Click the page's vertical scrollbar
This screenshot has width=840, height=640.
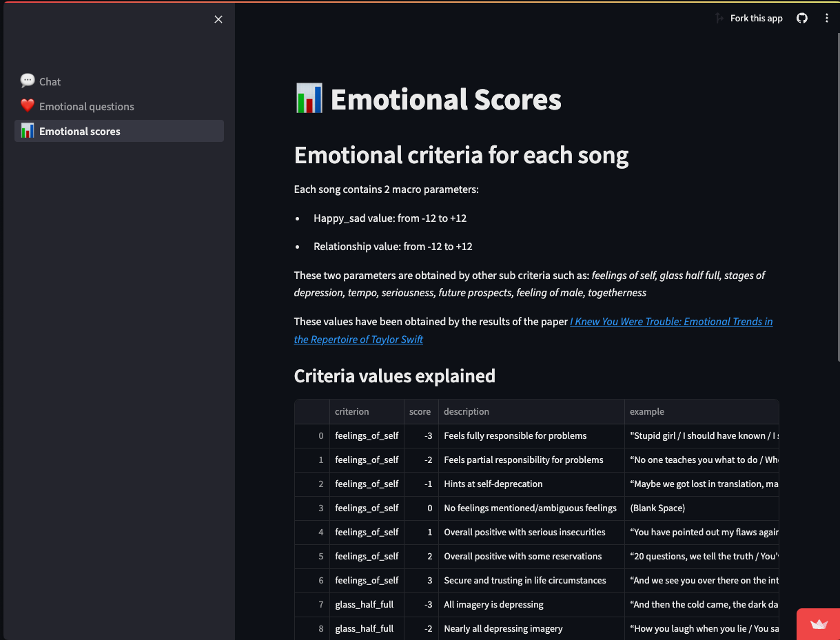[x=836, y=207]
